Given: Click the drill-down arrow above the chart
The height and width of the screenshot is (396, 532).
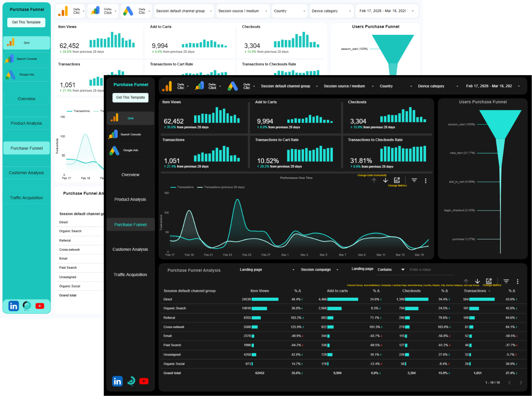Looking at the screenshot, I should click(385, 180).
